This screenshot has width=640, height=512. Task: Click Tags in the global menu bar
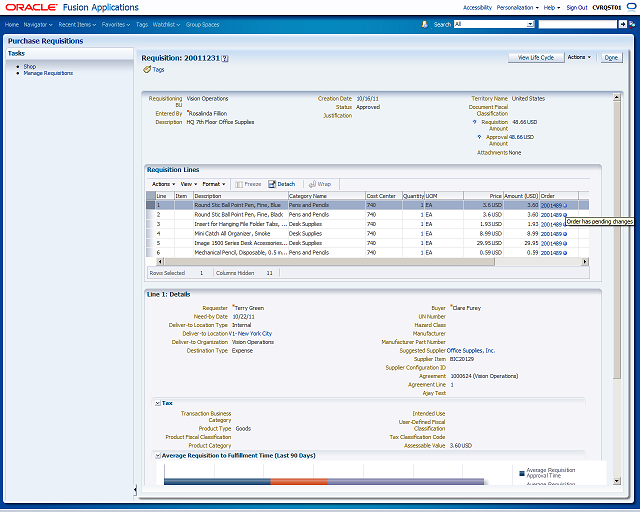[142, 24]
